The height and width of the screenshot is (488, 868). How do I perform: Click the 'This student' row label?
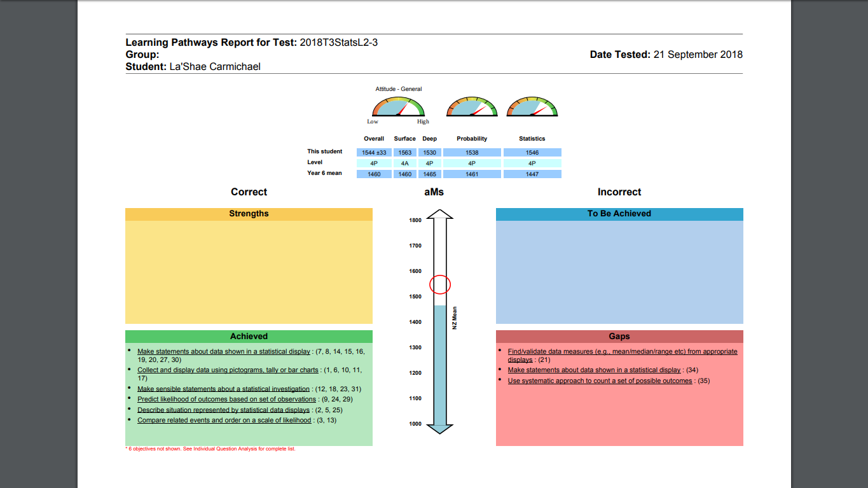pos(325,151)
